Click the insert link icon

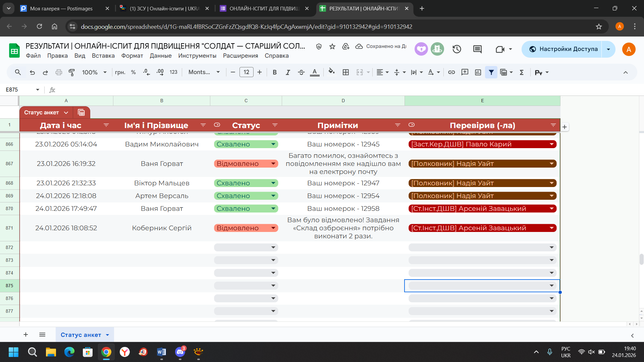tap(451, 72)
